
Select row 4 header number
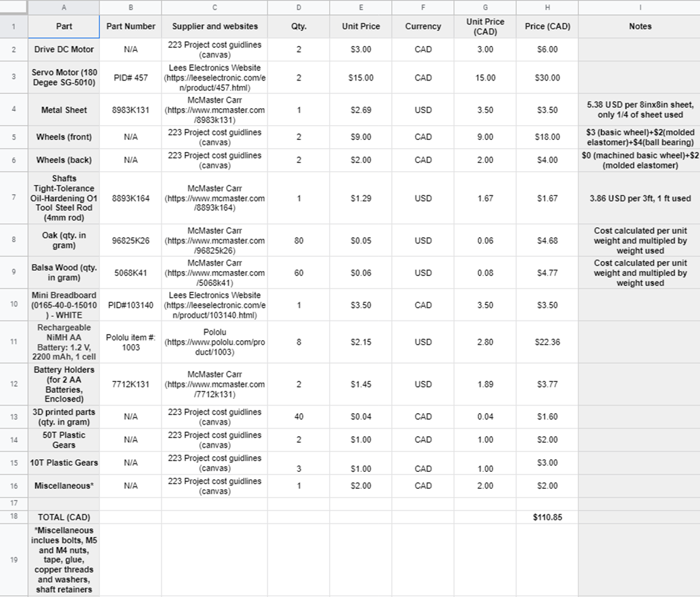click(x=14, y=110)
